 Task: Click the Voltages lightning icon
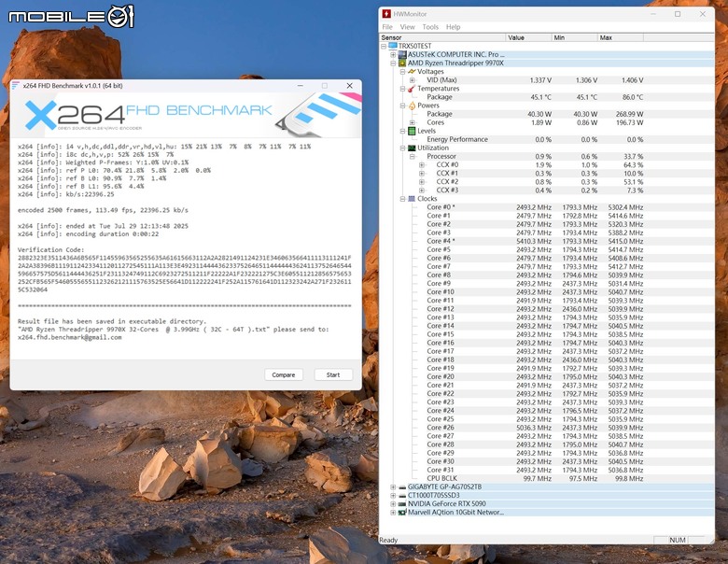(412, 72)
